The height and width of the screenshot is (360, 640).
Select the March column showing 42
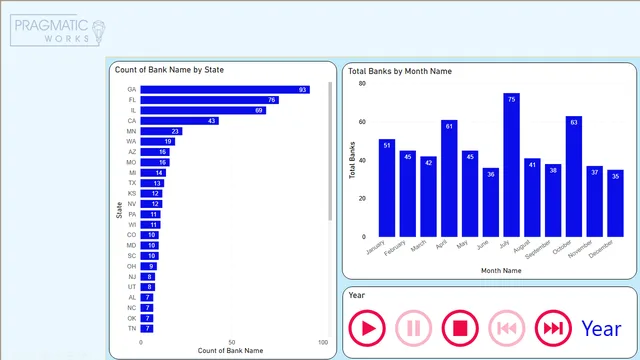tap(429, 196)
